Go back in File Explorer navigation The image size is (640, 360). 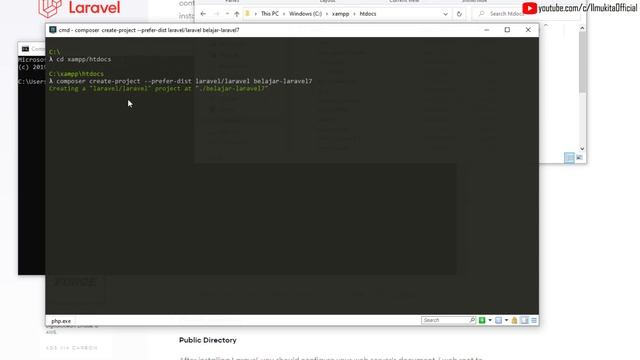tap(203, 14)
